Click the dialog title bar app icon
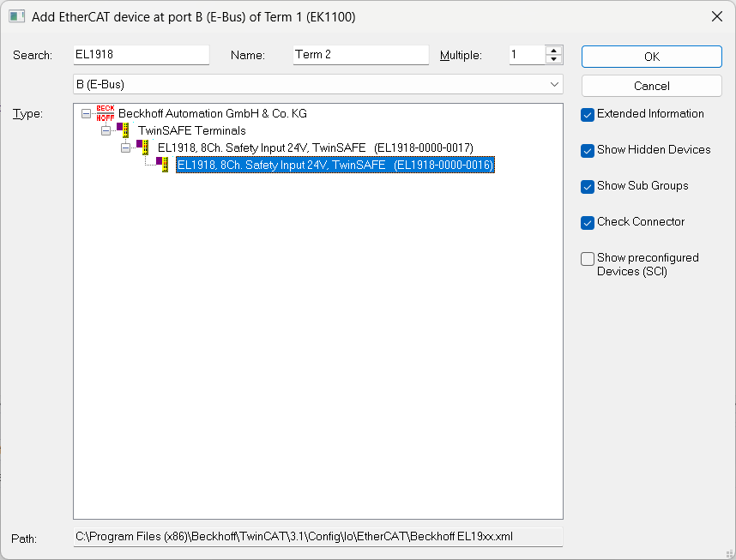 [16, 16]
